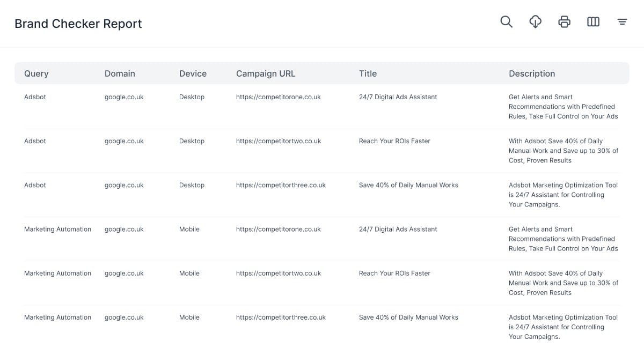
Task: Click the Device column header
Action: point(193,73)
